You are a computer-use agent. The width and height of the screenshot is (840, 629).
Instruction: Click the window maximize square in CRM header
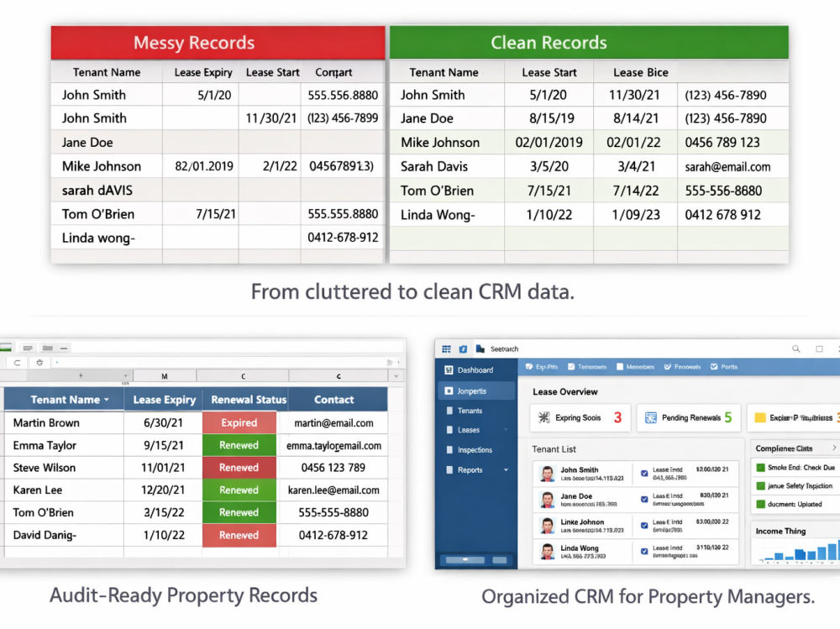point(819,349)
